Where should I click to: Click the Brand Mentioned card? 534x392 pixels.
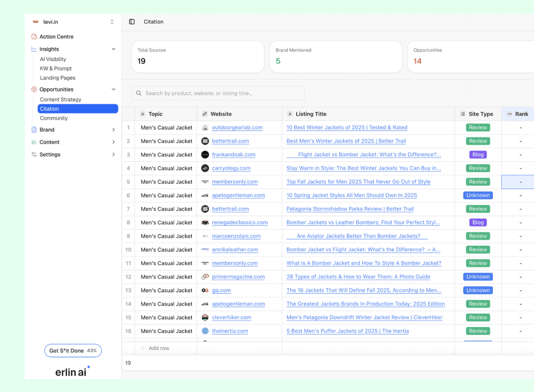(x=335, y=57)
